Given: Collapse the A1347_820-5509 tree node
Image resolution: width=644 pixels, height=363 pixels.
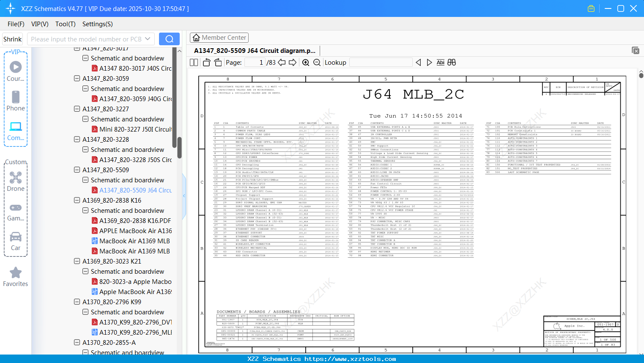Looking at the screenshot, I should [77, 170].
